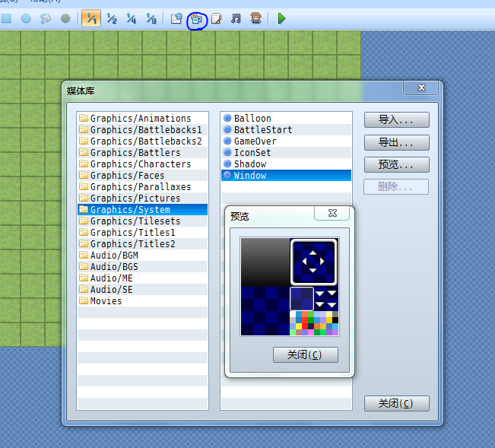
Task: Select the Balloon file
Action: [286, 118]
